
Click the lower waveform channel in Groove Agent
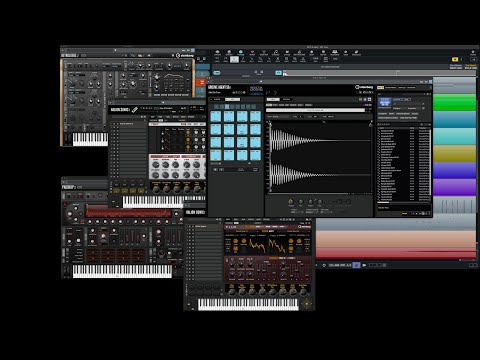(x=321, y=175)
